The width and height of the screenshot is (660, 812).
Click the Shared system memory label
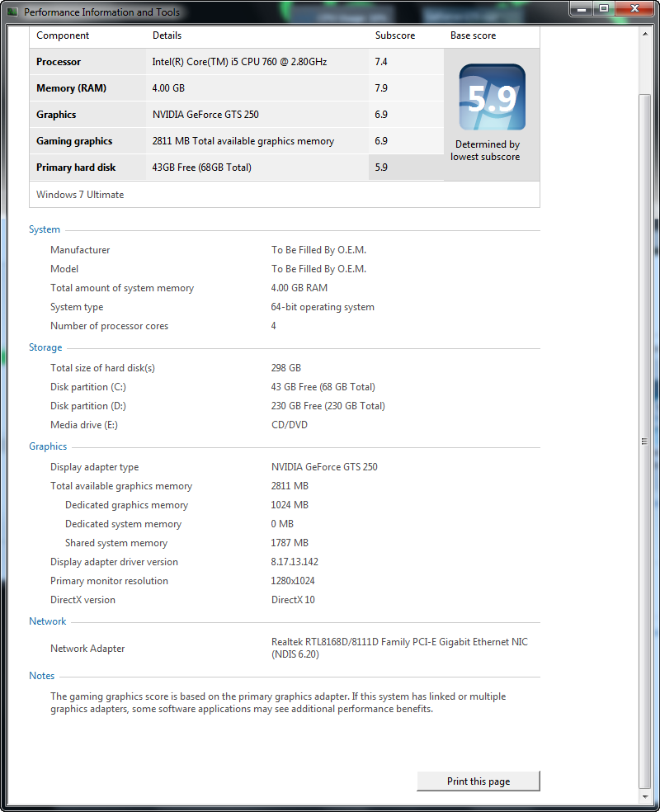point(116,543)
